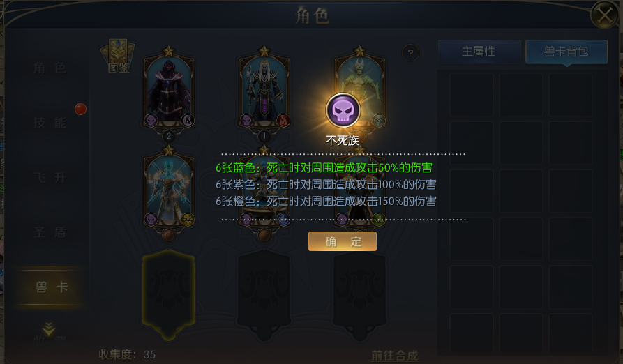This screenshot has height=364, width=623.
Task: Select the 兽卡 sidebar menu
Action: pos(51,287)
